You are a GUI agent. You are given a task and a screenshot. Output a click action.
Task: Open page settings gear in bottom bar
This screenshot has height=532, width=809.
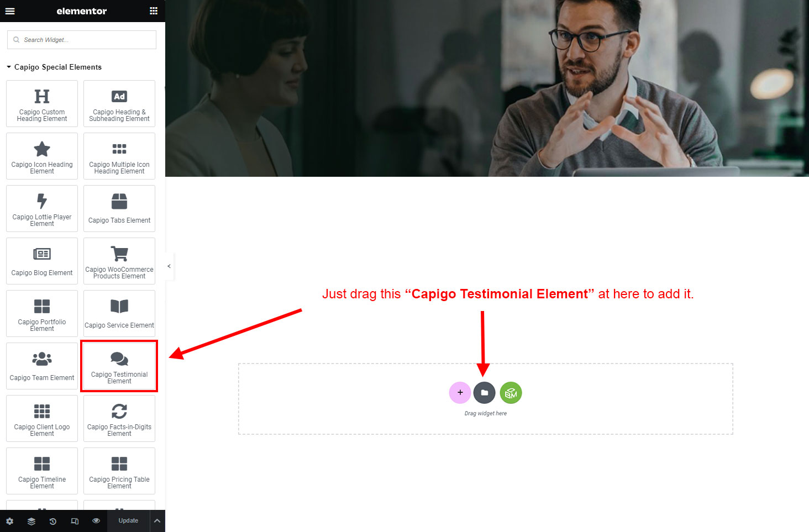(10, 521)
